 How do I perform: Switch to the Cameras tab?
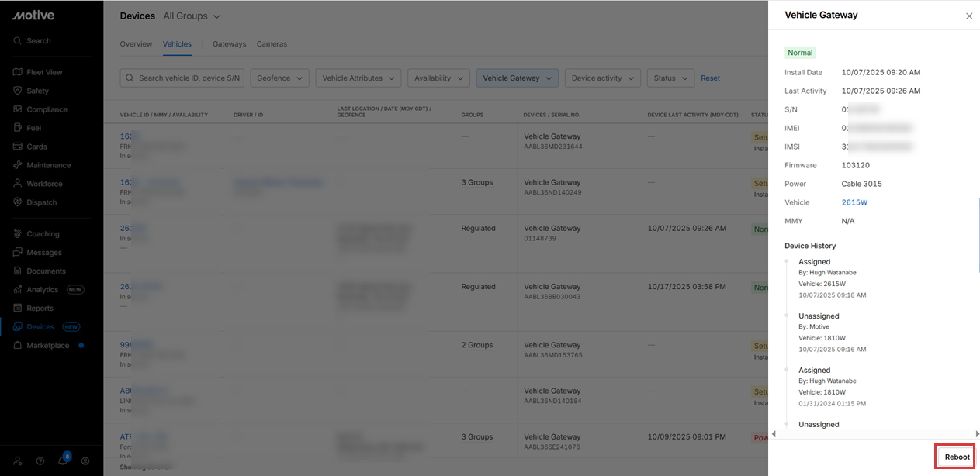(272, 44)
